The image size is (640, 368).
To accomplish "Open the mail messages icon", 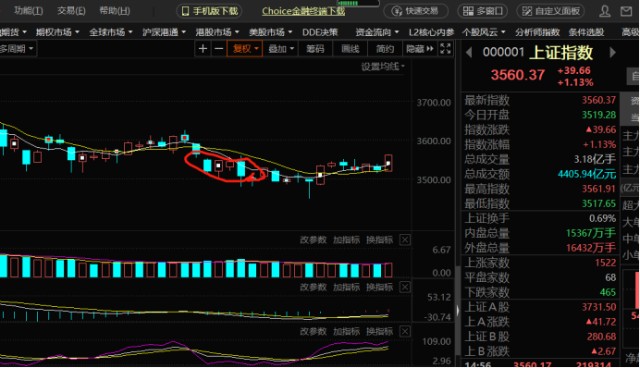I will pyautogui.click(x=626, y=11).
